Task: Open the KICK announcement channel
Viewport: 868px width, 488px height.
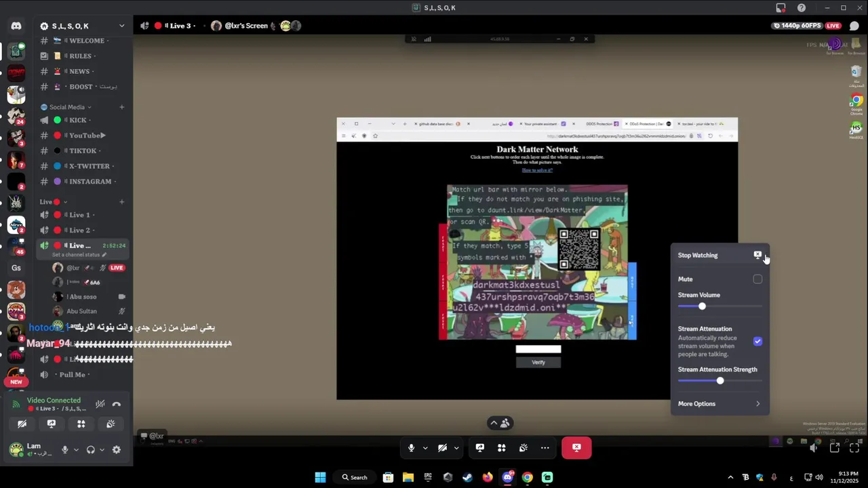Action: (x=83, y=120)
